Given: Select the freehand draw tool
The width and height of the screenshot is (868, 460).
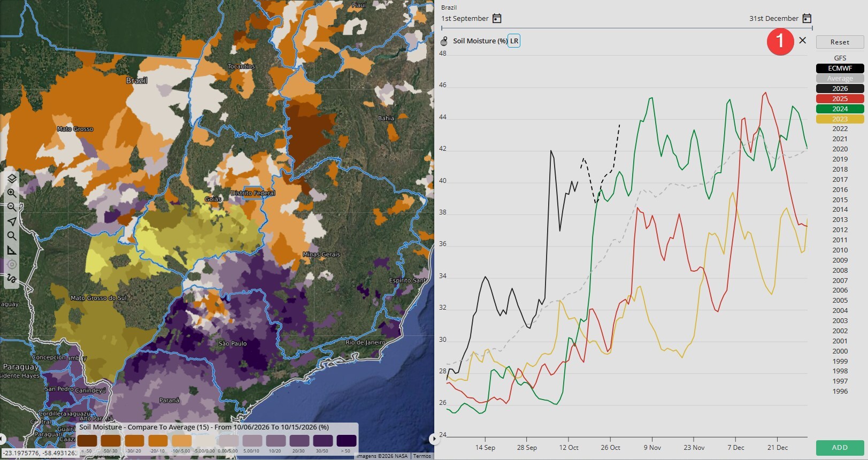Looking at the screenshot, I should tap(12, 279).
